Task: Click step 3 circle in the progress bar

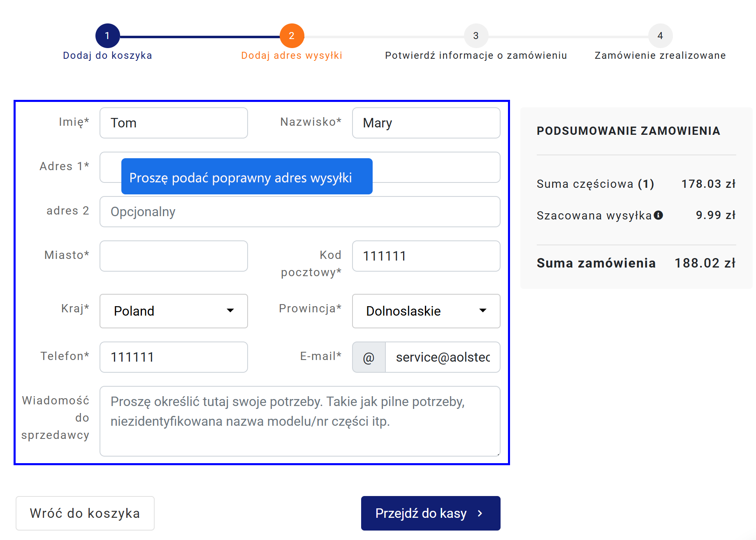Action: (476, 36)
